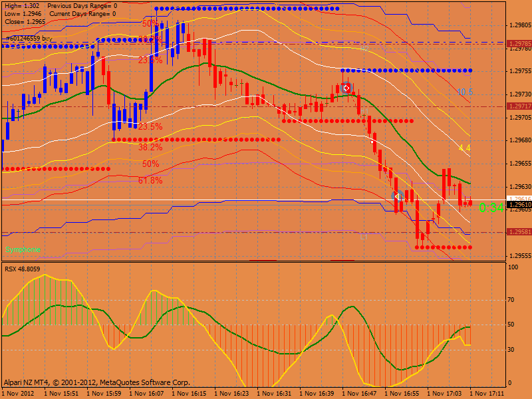Click the 1 Nov 15:51 time label
The image size is (532, 399).
(x=61, y=394)
